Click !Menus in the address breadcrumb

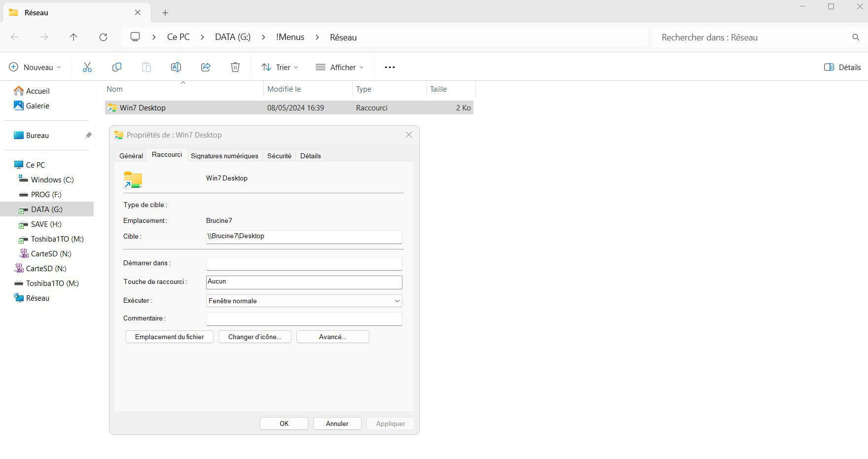[290, 37]
